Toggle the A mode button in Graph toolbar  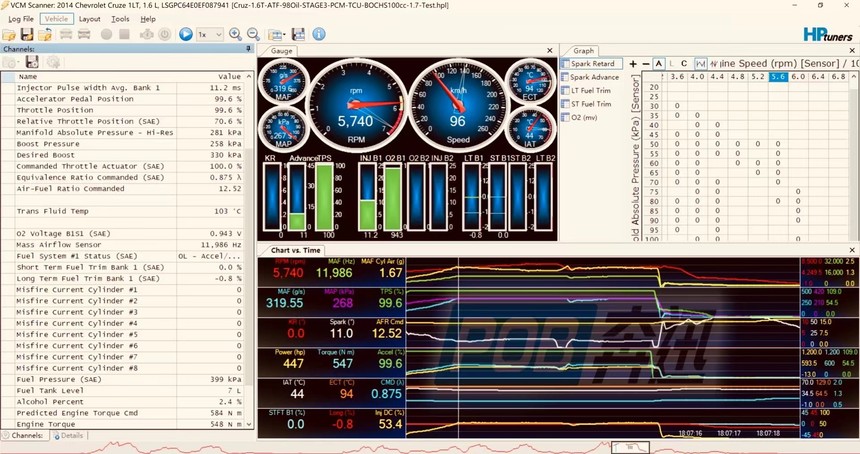(x=659, y=64)
